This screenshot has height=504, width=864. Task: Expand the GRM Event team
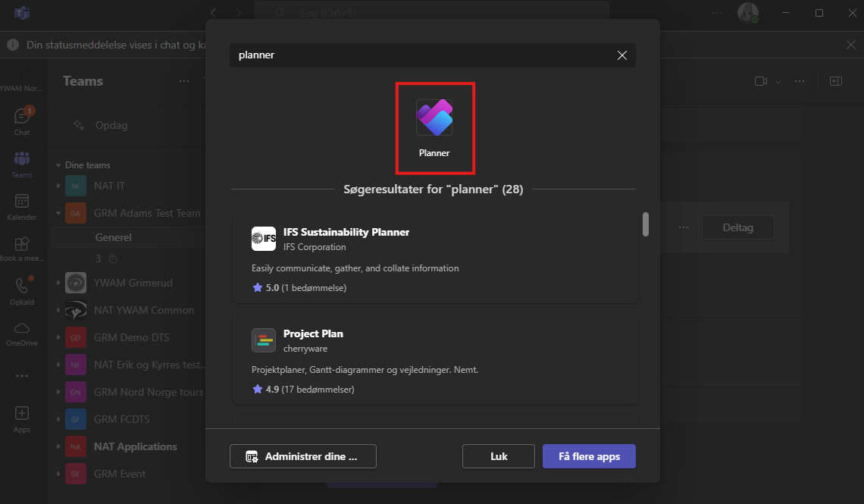tap(58, 474)
